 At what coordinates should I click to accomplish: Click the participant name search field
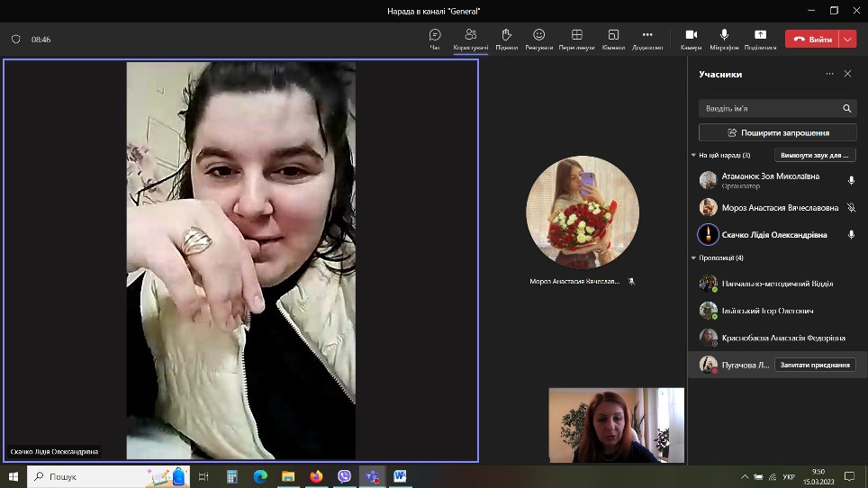click(778, 108)
